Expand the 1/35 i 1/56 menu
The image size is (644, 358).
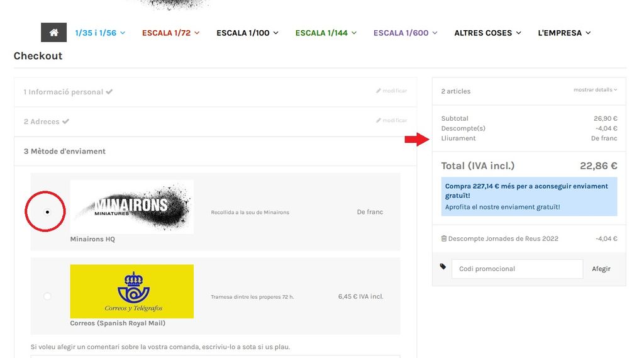click(x=100, y=33)
